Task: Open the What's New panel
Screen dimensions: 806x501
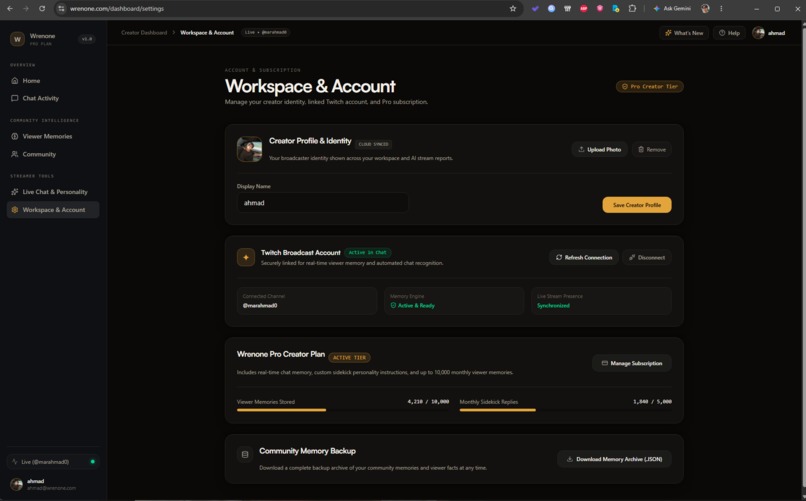Action: pos(684,33)
